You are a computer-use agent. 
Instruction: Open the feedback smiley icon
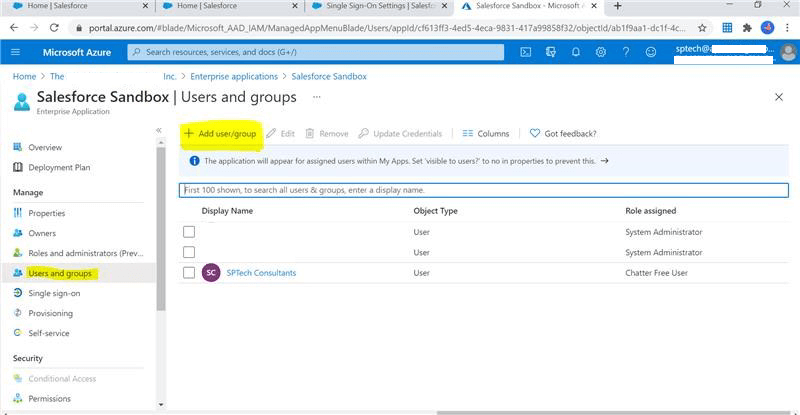click(651, 52)
